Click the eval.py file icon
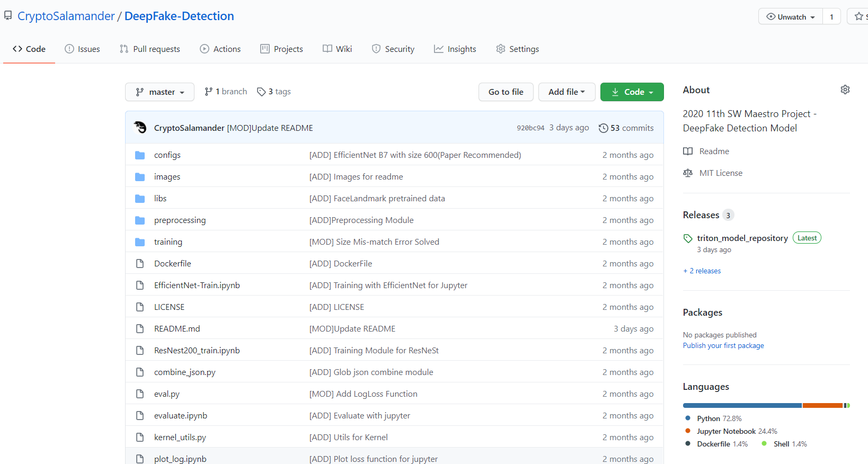868x464 pixels. tap(140, 394)
